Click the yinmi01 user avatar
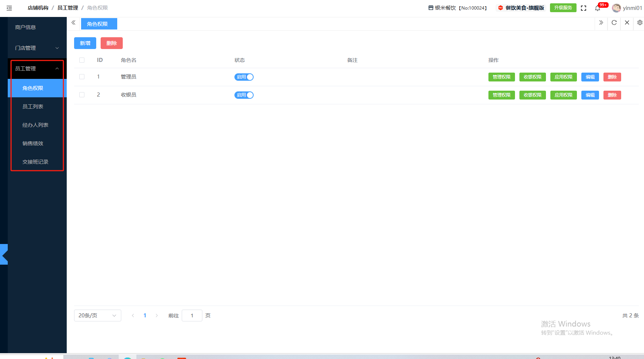The image size is (644, 359). 616,8
